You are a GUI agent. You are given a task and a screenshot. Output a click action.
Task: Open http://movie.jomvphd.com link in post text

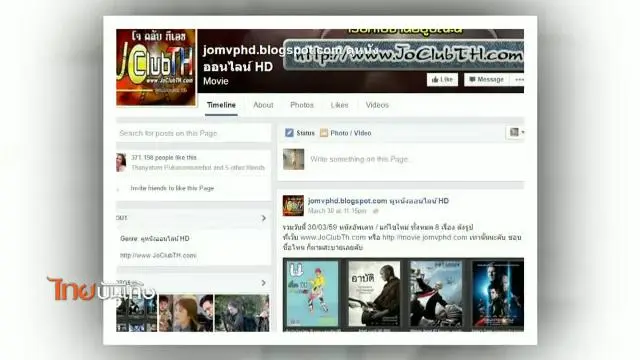pos(424,237)
